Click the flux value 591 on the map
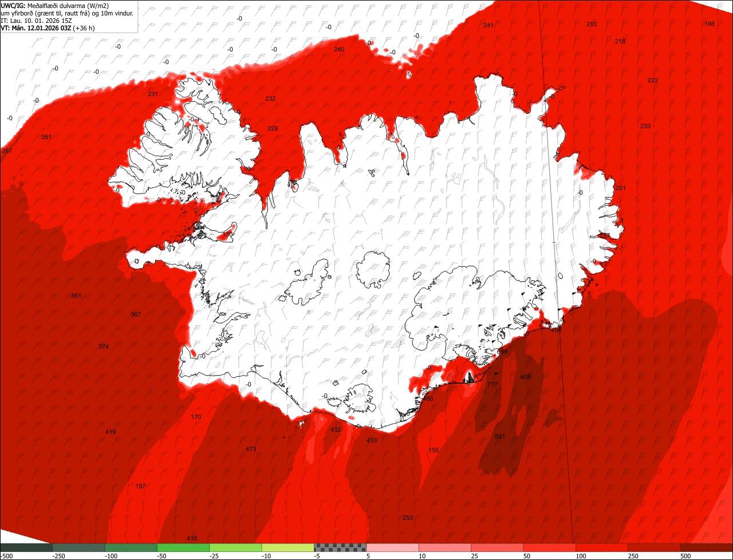733x560 pixels. pyautogui.click(x=500, y=436)
